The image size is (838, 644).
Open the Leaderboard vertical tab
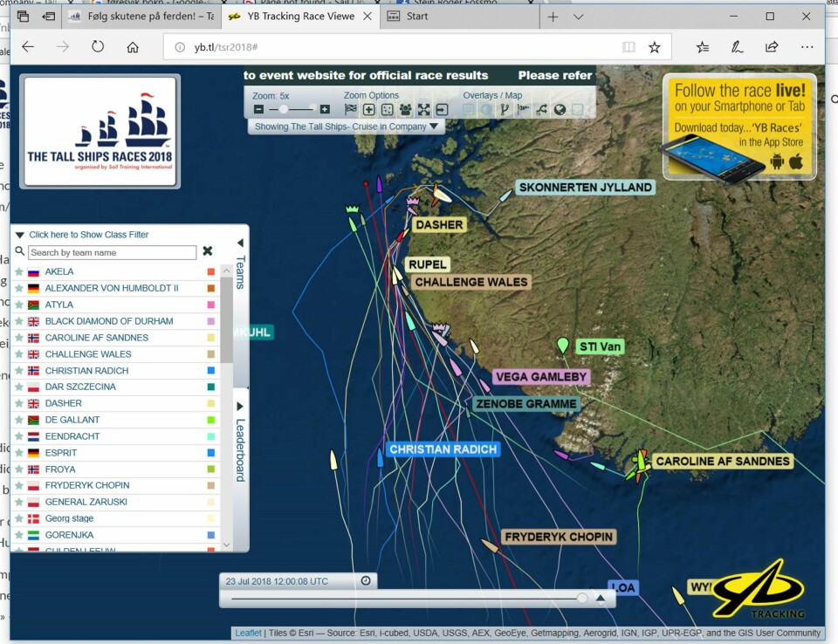pos(241,450)
